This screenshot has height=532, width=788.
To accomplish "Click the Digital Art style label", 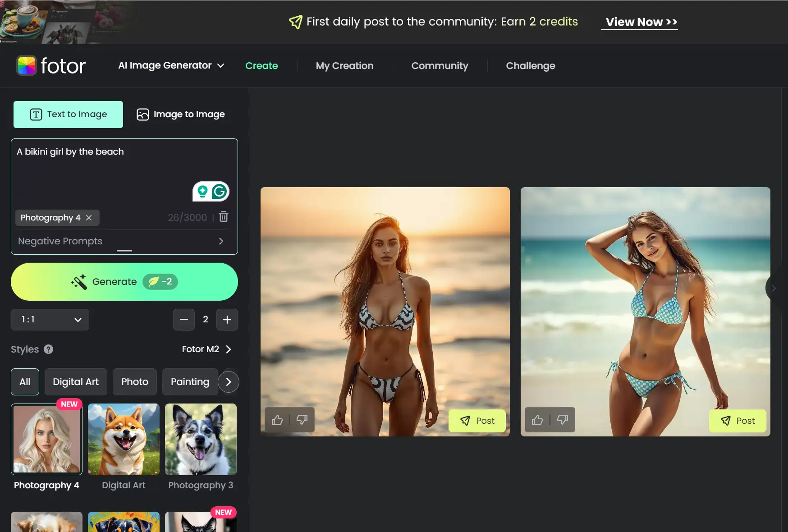I will click(x=124, y=486).
